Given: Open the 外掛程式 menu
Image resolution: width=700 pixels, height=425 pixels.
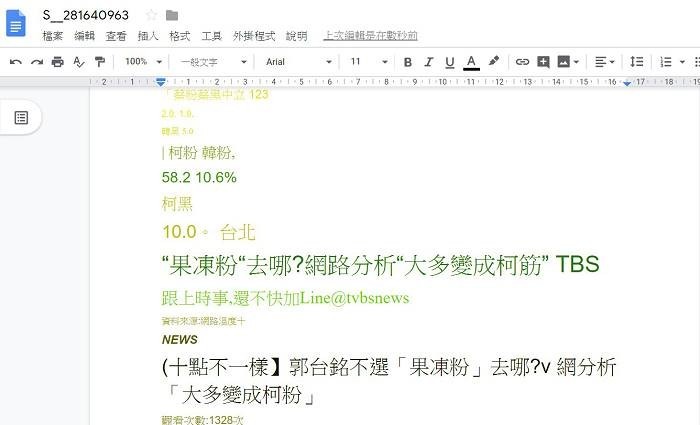Looking at the screenshot, I should click(254, 36).
